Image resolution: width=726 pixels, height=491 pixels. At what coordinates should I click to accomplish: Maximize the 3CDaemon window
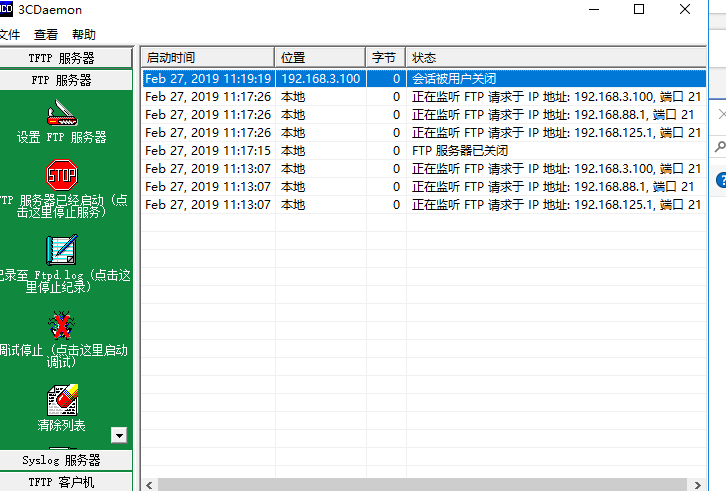[x=639, y=9]
